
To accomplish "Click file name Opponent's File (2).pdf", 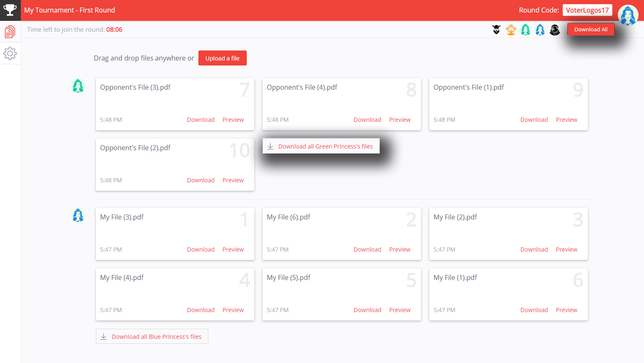I will (x=135, y=148).
